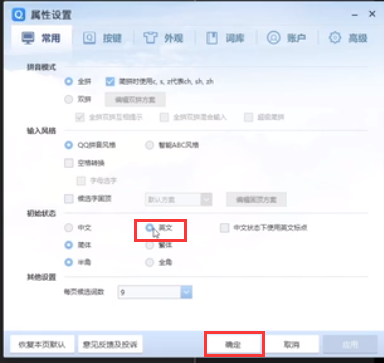Screen dimensions: 384x363
Task: Enable 中文状态下使用英文标点 checkbox
Action: tap(224, 228)
